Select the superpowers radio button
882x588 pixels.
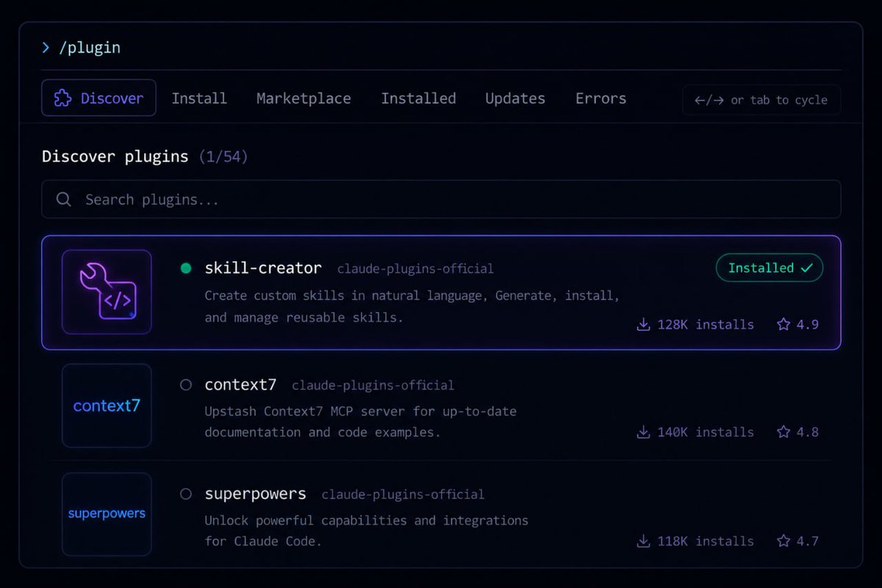[x=186, y=494]
